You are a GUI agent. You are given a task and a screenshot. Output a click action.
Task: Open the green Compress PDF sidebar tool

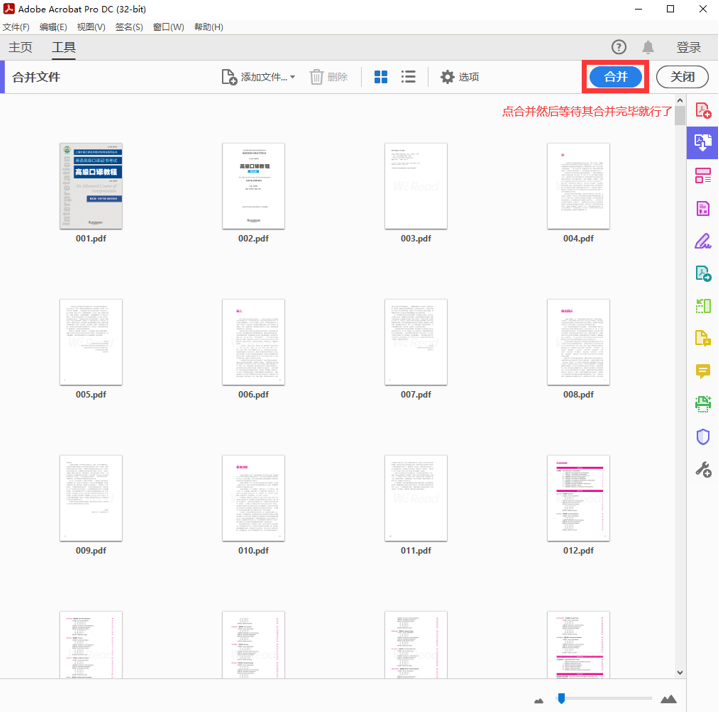[x=702, y=306]
